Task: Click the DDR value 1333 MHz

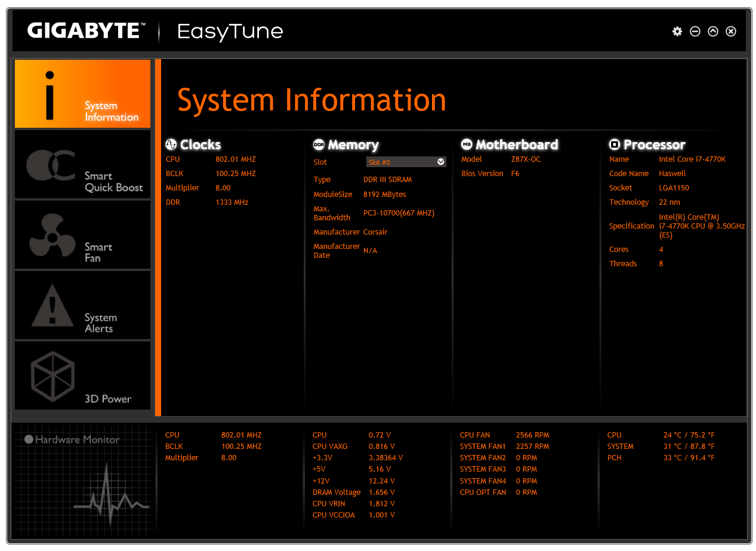Action: (x=232, y=202)
